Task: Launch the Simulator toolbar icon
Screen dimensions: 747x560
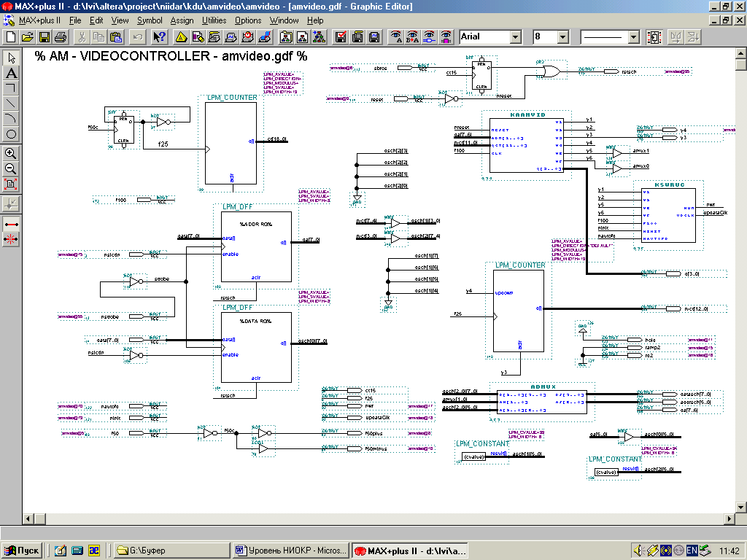Action: tap(231, 36)
